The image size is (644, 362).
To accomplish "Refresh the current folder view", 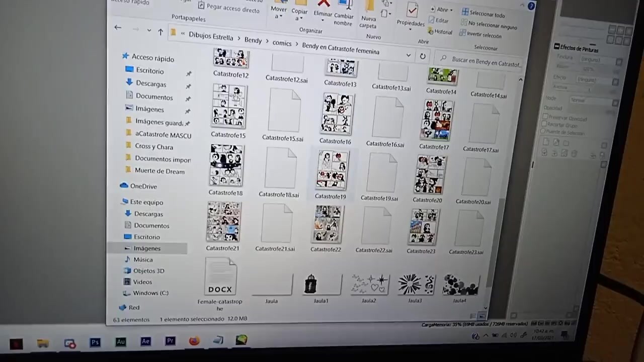I will (423, 57).
